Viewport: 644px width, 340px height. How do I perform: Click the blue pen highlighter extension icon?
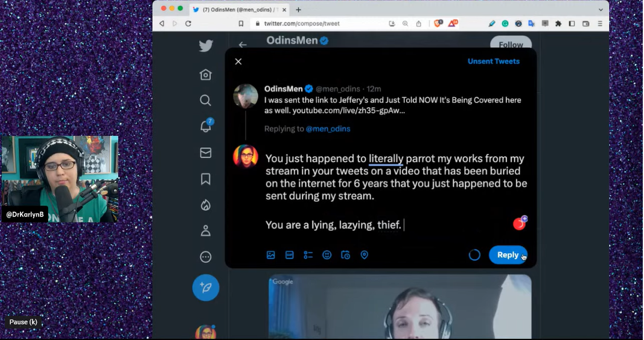tap(492, 24)
